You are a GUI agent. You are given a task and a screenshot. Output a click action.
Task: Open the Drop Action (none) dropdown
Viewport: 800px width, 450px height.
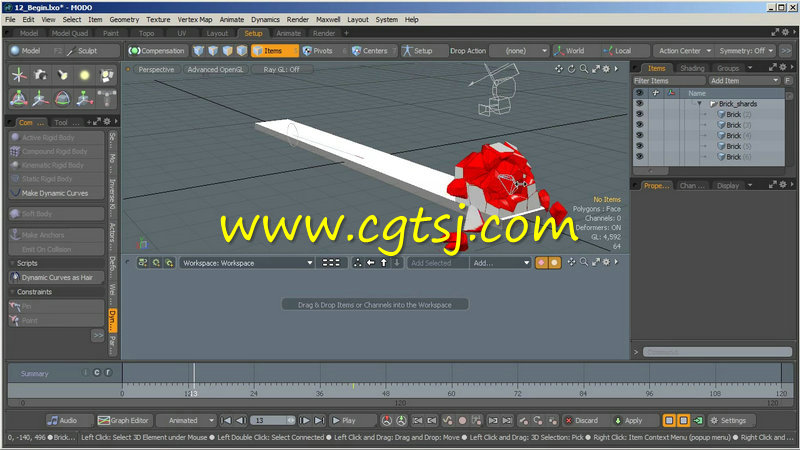pos(519,51)
